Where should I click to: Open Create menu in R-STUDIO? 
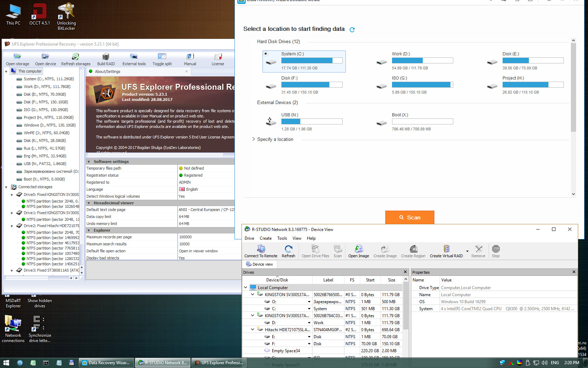coord(266,238)
